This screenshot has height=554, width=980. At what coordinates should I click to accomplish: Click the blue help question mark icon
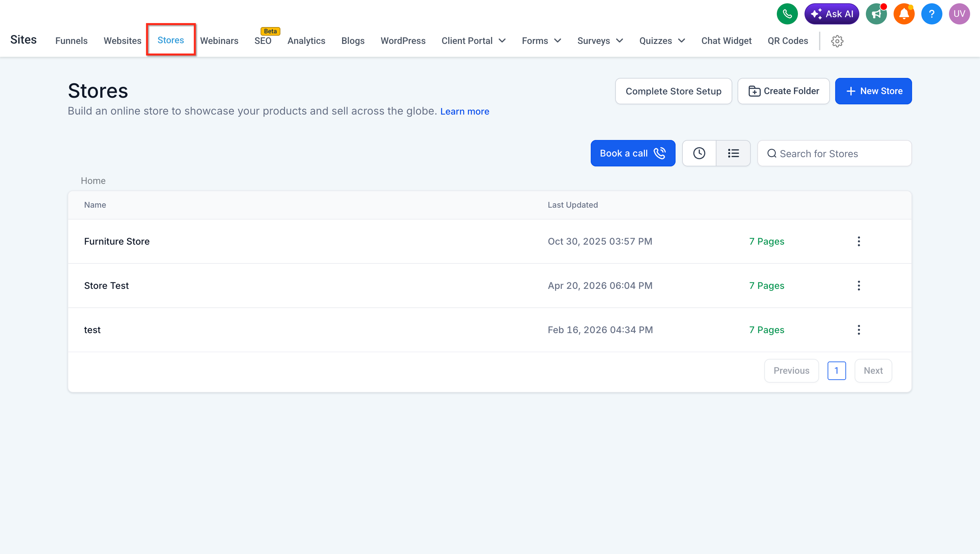(x=932, y=14)
